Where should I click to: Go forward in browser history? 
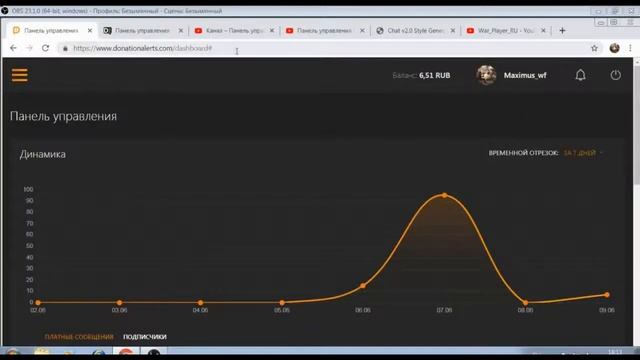pos(29,48)
